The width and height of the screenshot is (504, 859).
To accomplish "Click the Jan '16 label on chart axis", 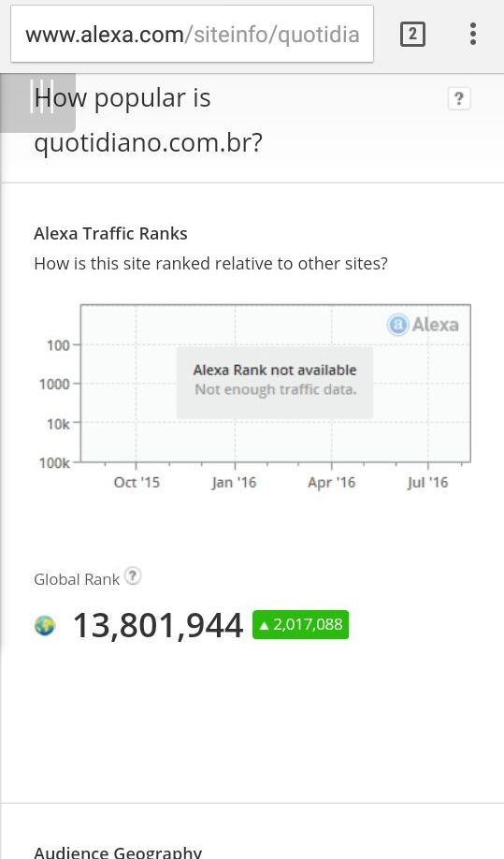I will [234, 483].
